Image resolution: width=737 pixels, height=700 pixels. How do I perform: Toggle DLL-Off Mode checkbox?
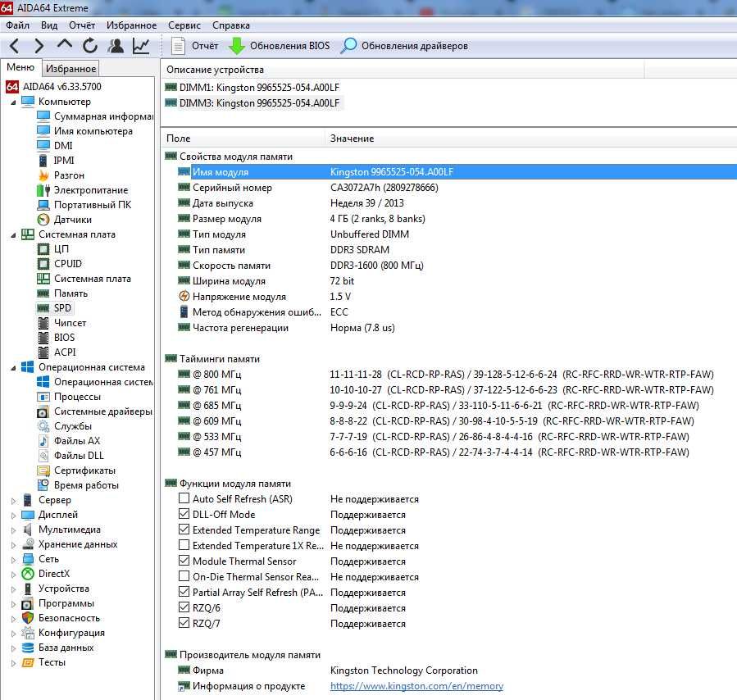click(x=184, y=513)
